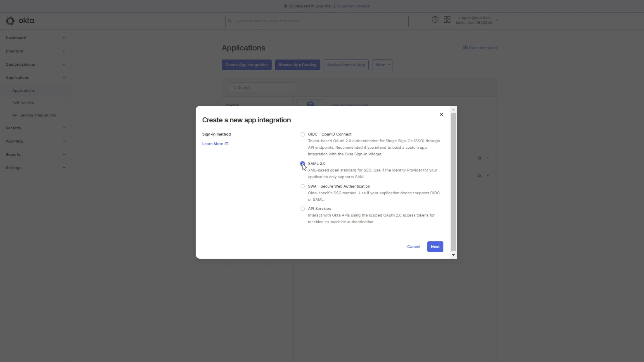Open API Service Integrations in sidebar
644x362 pixels.
pos(34,115)
